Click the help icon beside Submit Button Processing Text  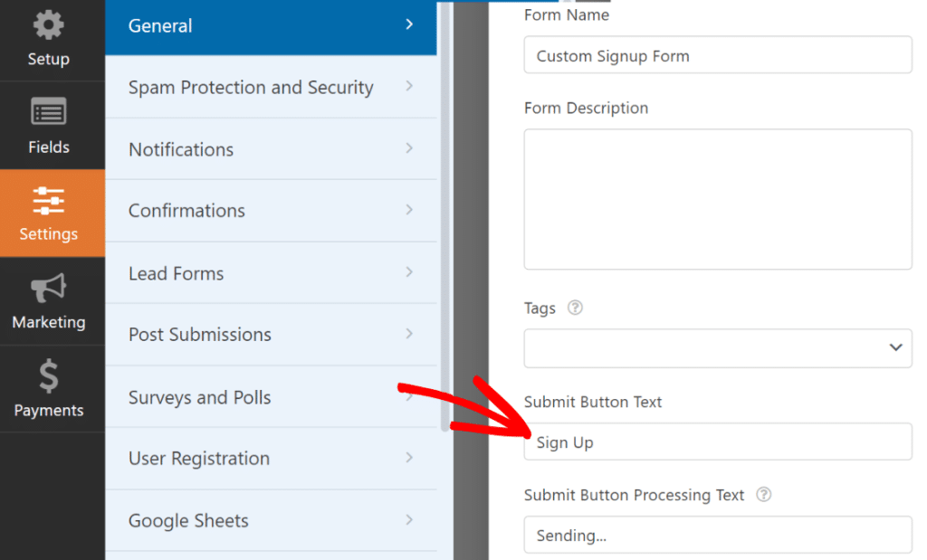coord(763,495)
